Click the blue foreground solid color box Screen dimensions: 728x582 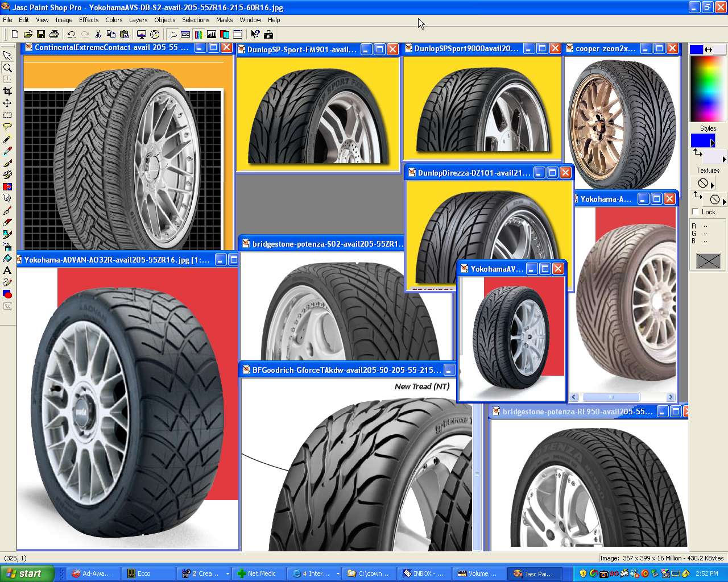(x=696, y=49)
